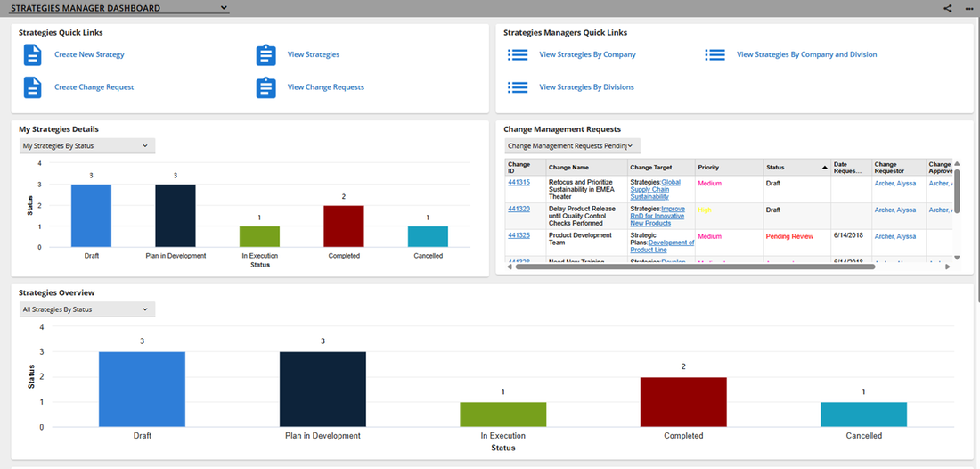Click the View Change Requests clipboard icon
980x469 pixels.
pyautogui.click(x=265, y=87)
